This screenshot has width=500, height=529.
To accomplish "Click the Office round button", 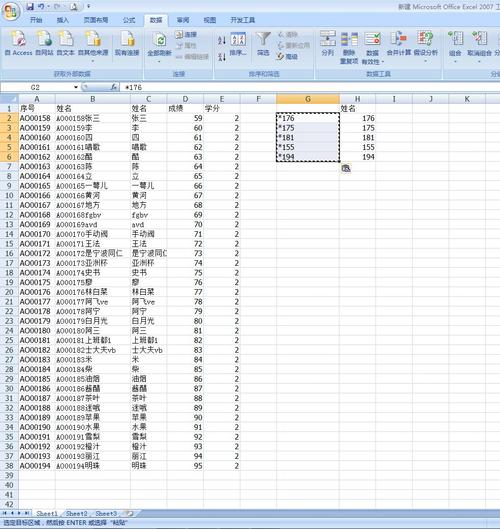I will 11,12.
